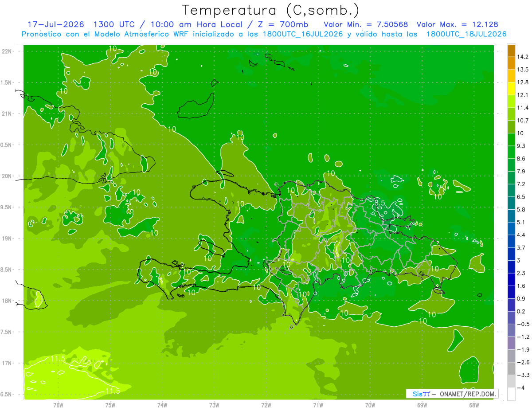
Task: Click the 7.9 colorbar value label
Action: click(x=521, y=171)
